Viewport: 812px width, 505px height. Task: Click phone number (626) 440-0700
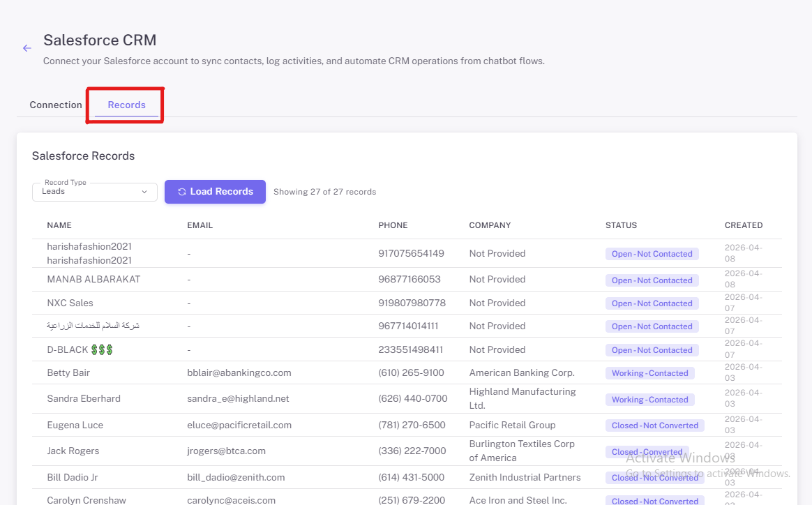tap(413, 399)
